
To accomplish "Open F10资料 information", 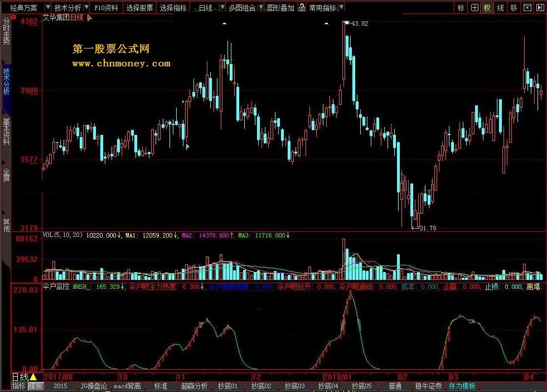I will tap(106, 8).
